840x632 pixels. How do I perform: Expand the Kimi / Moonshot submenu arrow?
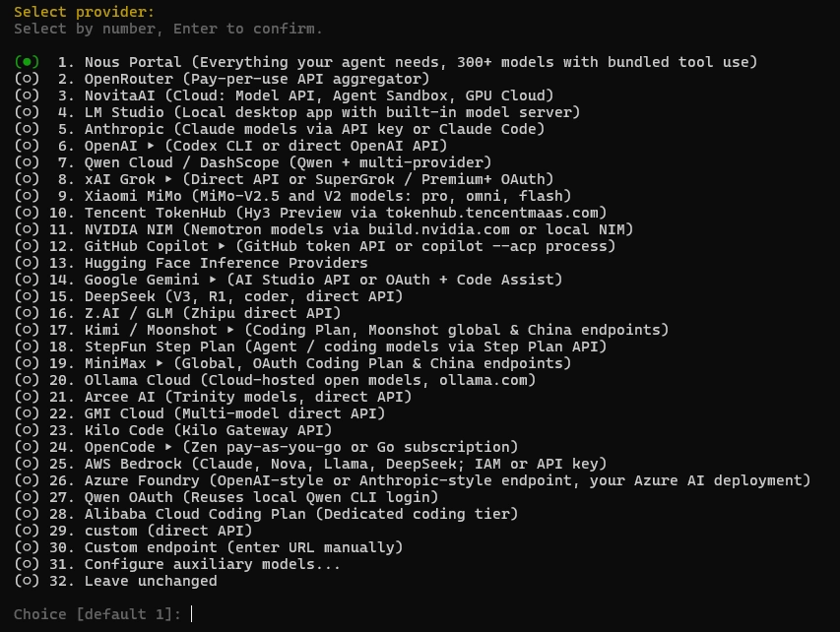click(230, 330)
